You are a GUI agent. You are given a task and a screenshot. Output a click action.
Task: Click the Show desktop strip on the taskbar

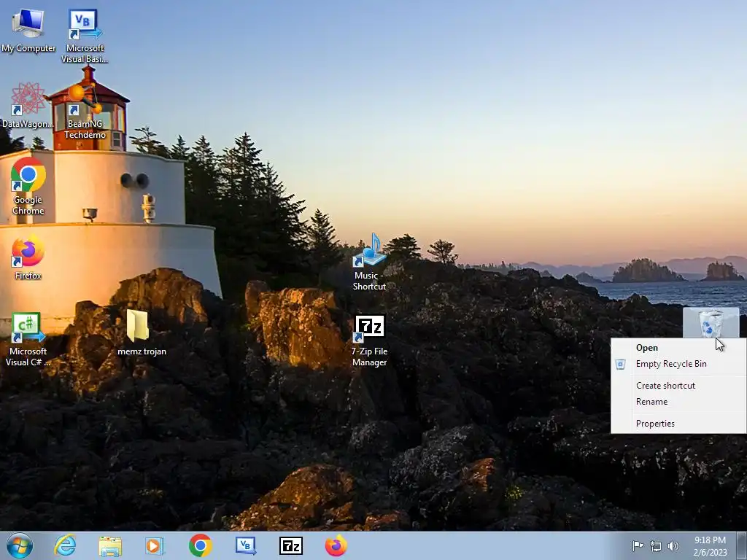[742, 545]
